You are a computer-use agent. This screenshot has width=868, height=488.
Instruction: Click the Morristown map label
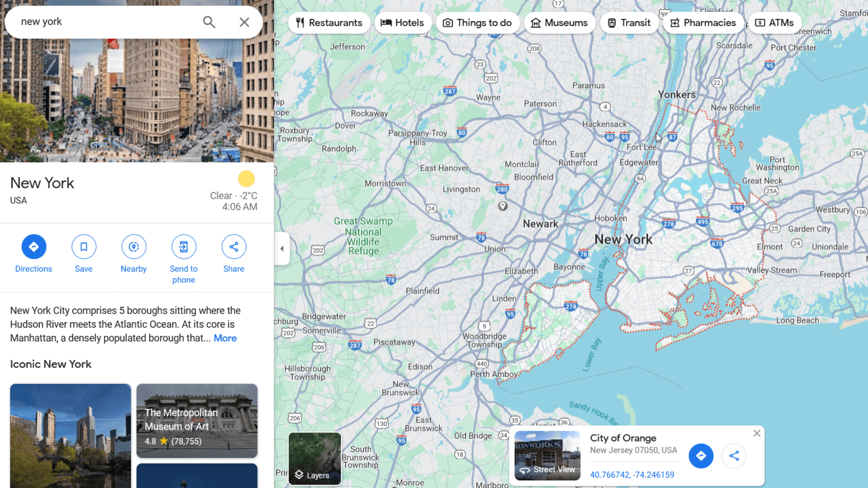pyautogui.click(x=386, y=183)
